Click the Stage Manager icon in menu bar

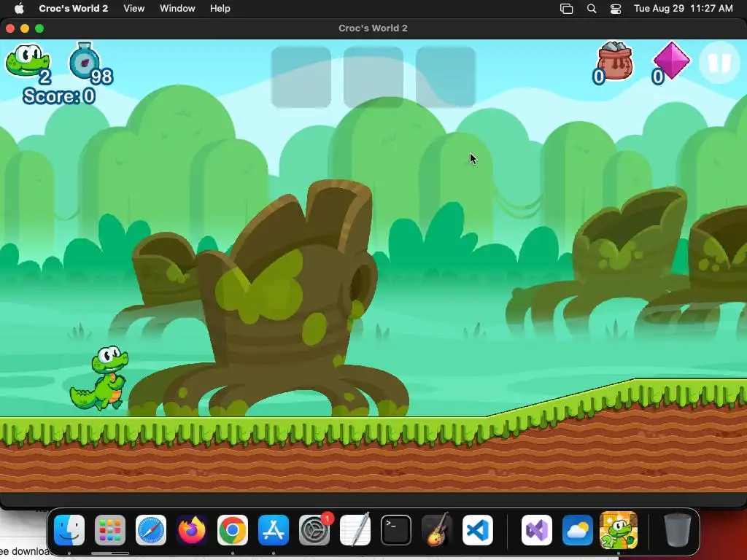[x=566, y=9]
